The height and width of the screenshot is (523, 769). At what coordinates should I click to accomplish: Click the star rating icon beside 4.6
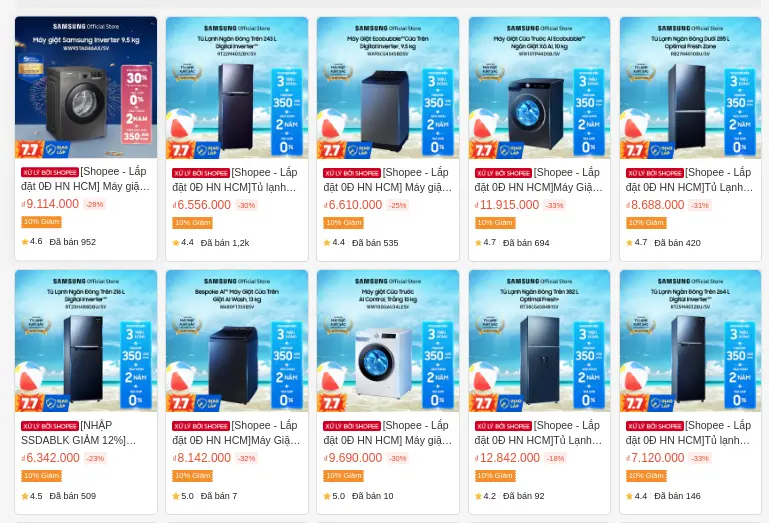click(25, 242)
